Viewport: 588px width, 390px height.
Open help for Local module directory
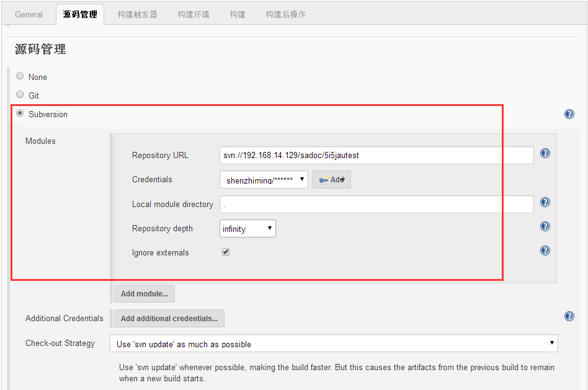click(x=545, y=202)
